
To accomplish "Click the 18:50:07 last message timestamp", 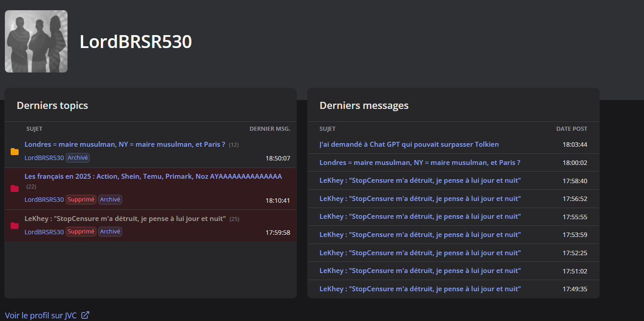I will pos(278,158).
